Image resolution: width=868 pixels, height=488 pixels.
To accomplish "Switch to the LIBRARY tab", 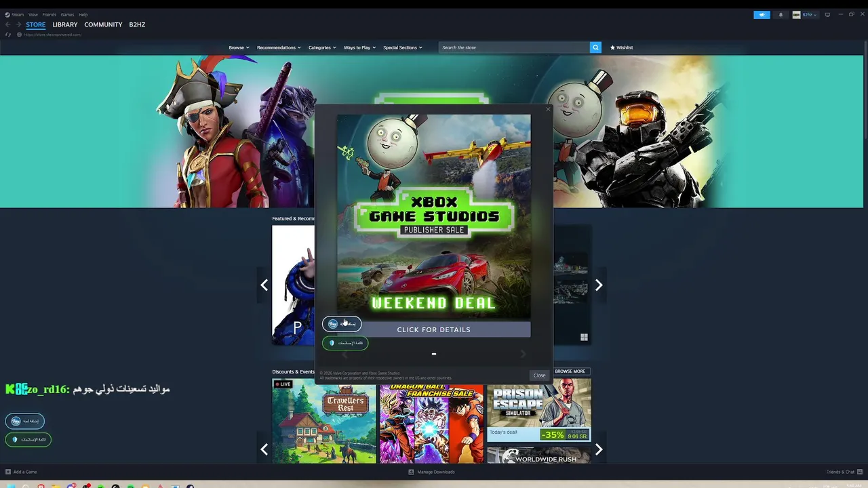I will pos(65,24).
